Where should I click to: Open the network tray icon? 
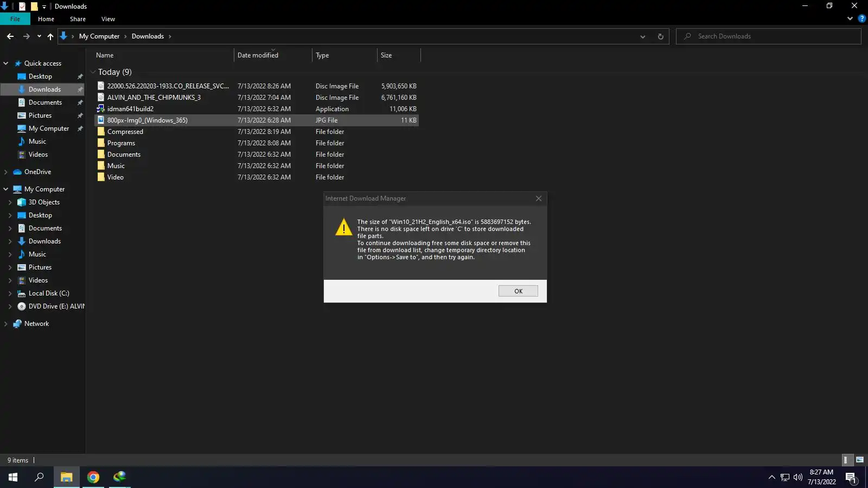pos(785,477)
